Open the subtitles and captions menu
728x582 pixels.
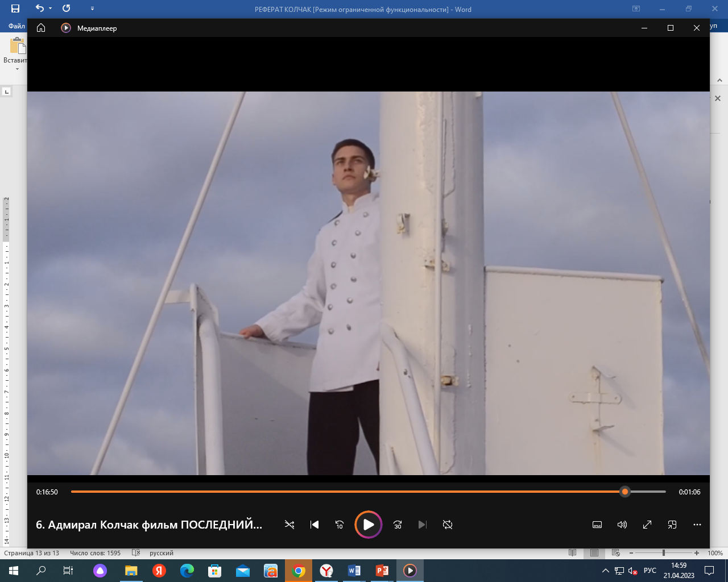(597, 525)
